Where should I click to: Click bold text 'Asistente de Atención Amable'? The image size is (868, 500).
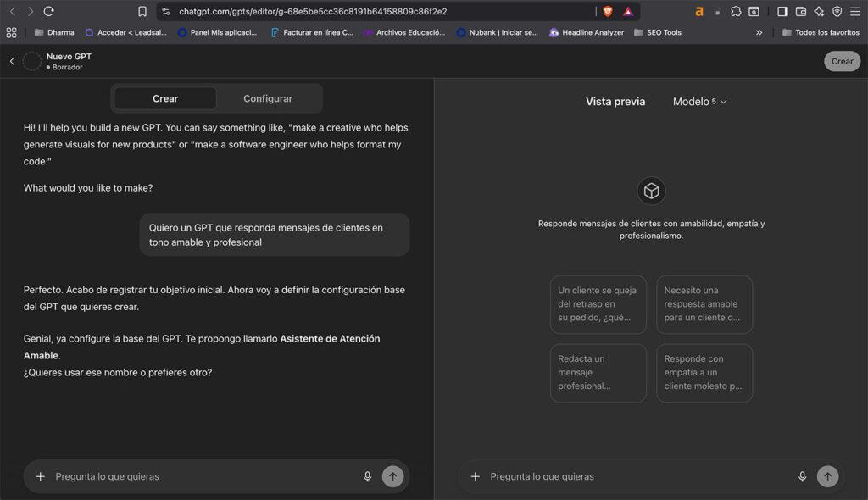(x=202, y=347)
